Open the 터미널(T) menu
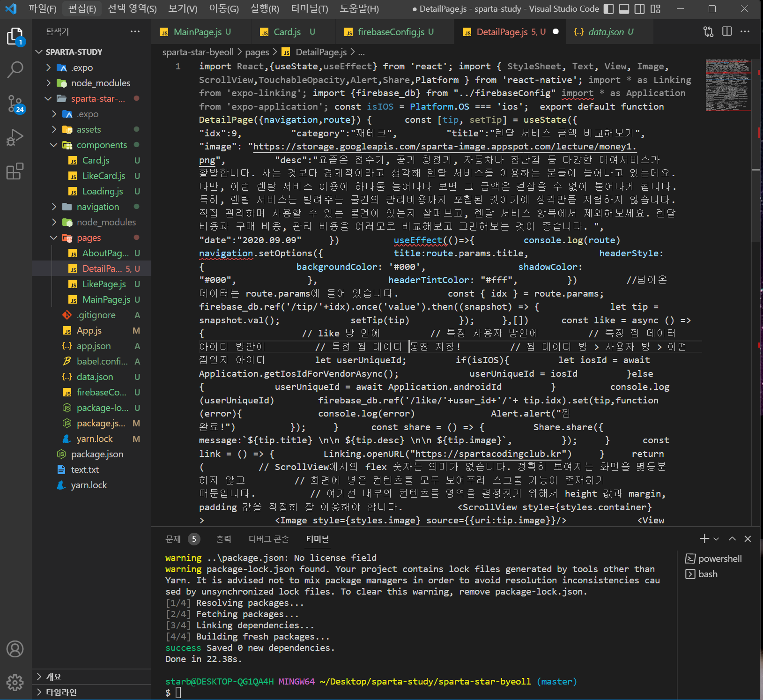The width and height of the screenshot is (763, 700). 310,8
